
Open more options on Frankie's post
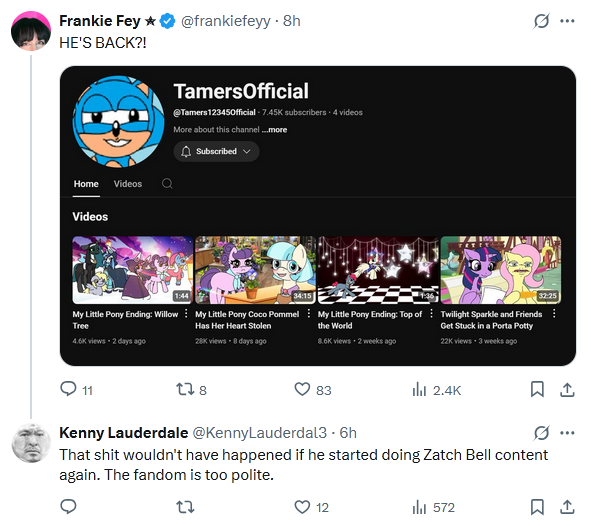coord(567,21)
